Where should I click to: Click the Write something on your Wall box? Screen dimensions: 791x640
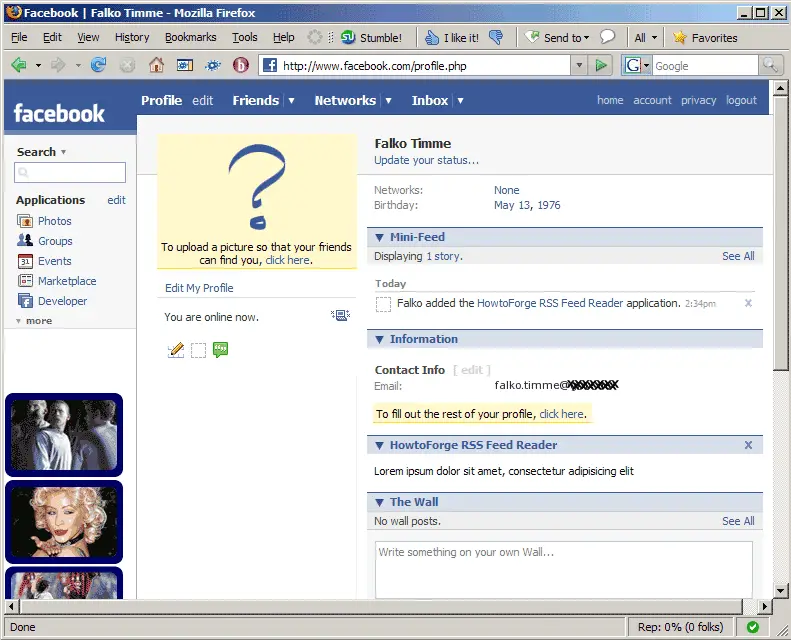pyautogui.click(x=563, y=570)
